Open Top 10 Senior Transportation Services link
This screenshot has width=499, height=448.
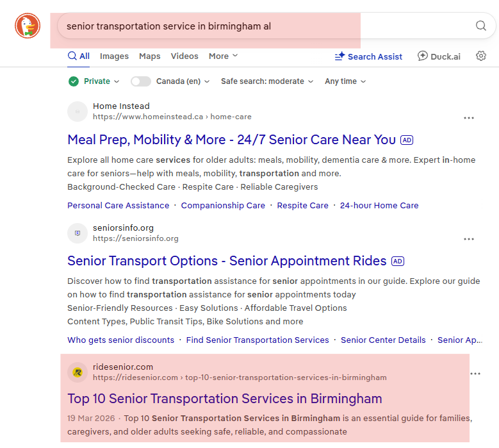click(225, 399)
